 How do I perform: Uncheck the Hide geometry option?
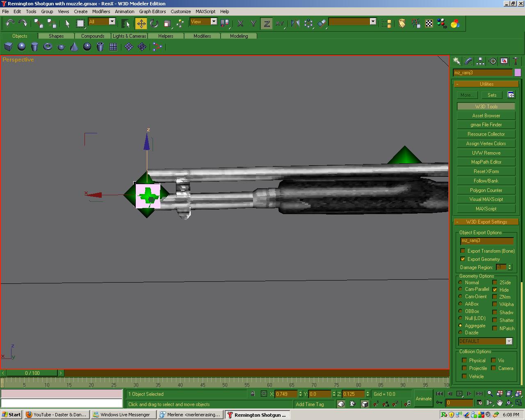tap(495, 290)
